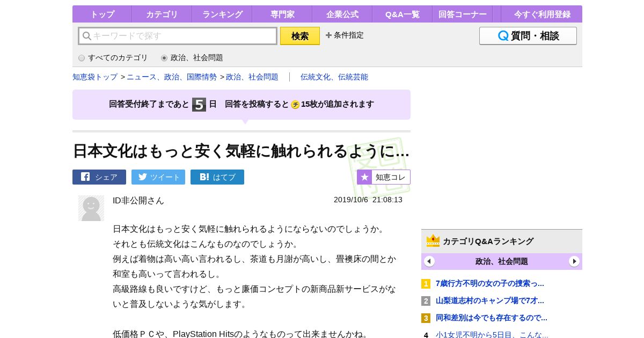644x338 pixels.
Task: Add to 知恵コレ collection
Action: click(384, 177)
